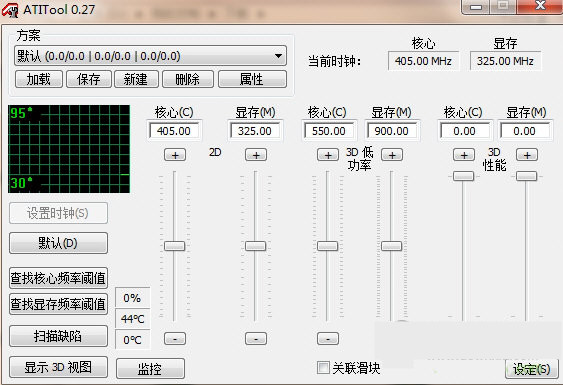Click current core clock 405.00 MHz readout
The image size is (563, 385).
tap(423, 61)
